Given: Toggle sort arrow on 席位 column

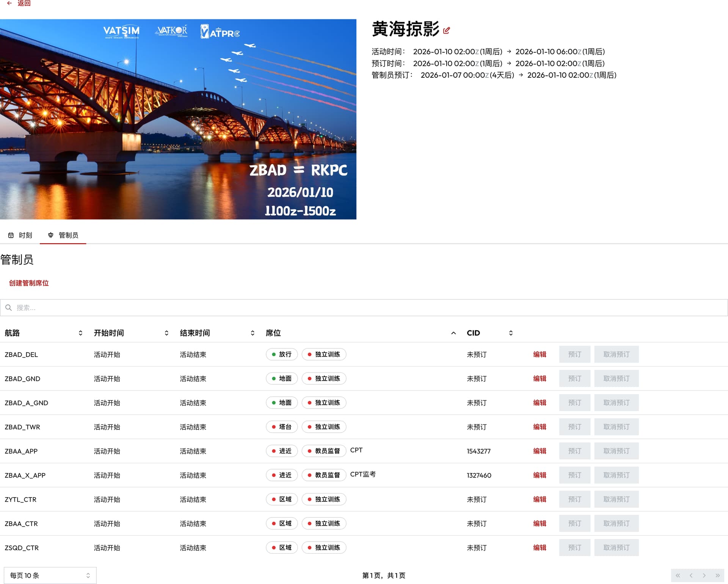Looking at the screenshot, I should 453,333.
